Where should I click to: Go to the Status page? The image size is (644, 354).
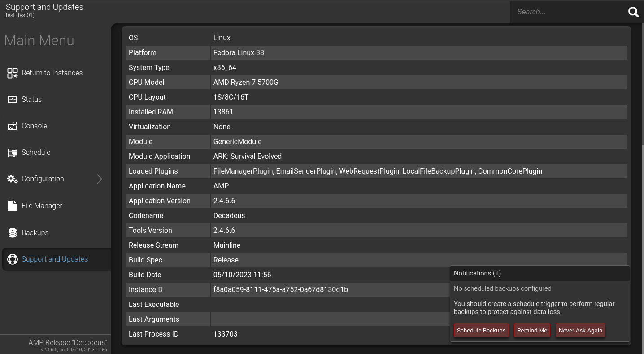[x=31, y=100]
